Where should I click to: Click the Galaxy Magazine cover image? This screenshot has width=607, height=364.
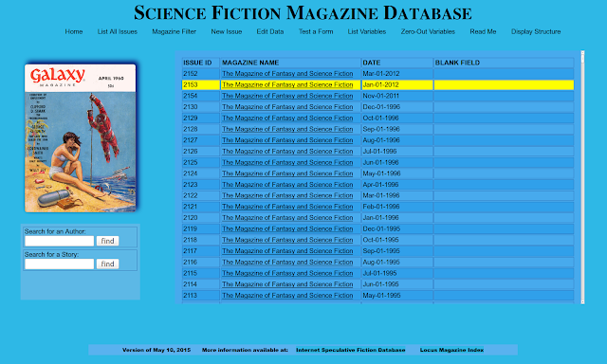click(x=80, y=138)
